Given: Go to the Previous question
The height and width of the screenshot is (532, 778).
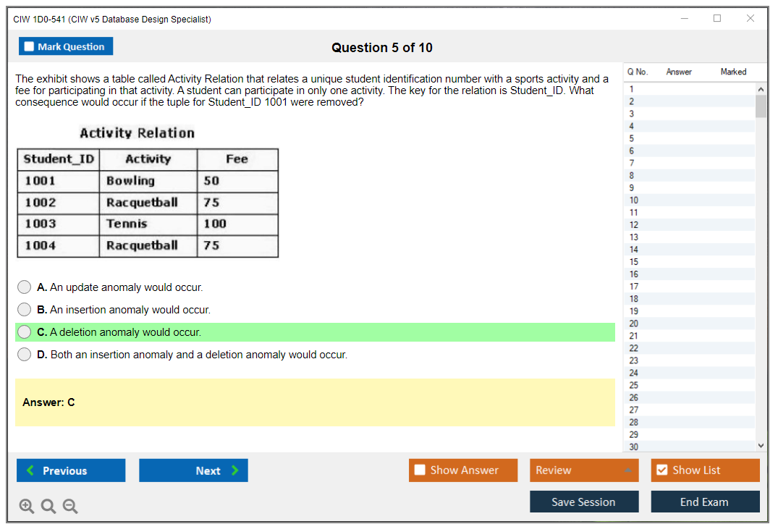Looking at the screenshot, I should (x=71, y=470).
